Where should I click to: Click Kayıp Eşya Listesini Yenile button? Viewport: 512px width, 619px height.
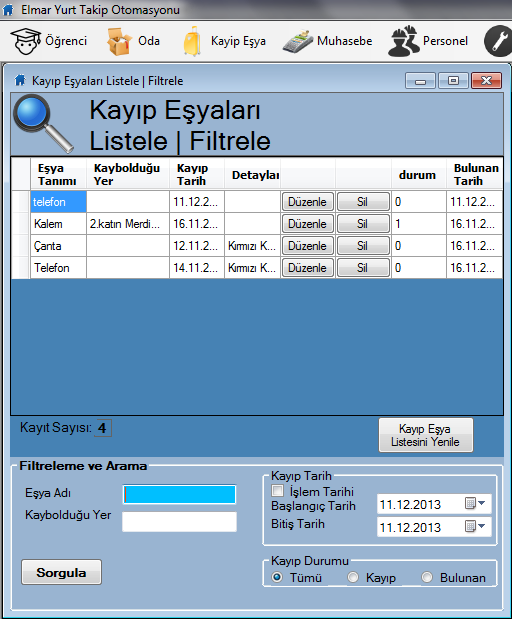(426, 435)
